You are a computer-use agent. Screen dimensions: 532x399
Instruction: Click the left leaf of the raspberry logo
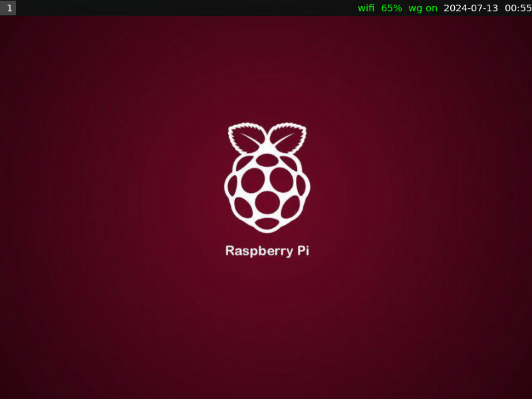click(x=245, y=138)
